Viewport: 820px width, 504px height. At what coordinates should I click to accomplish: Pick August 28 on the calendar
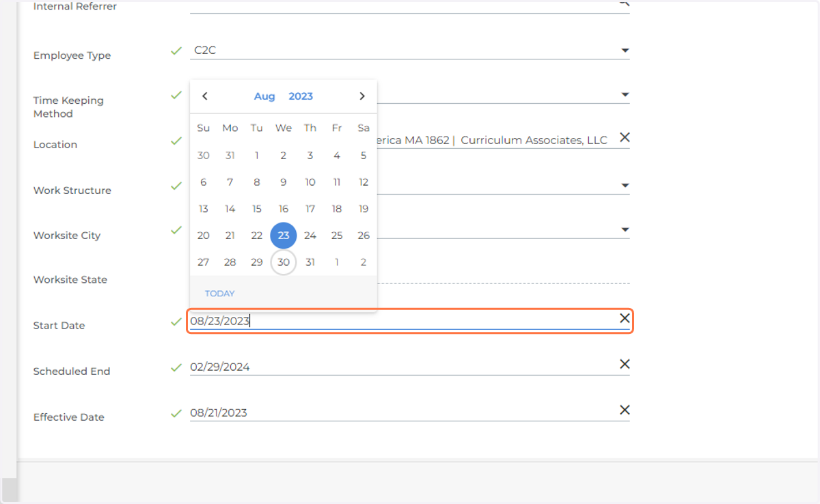pos(230,262)
